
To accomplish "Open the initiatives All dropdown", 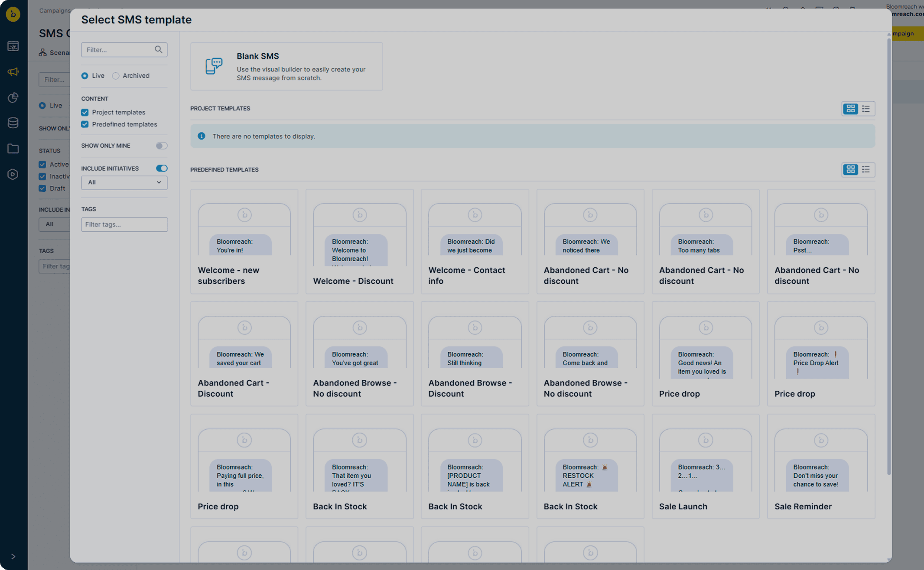I will (x=124, y=183).
